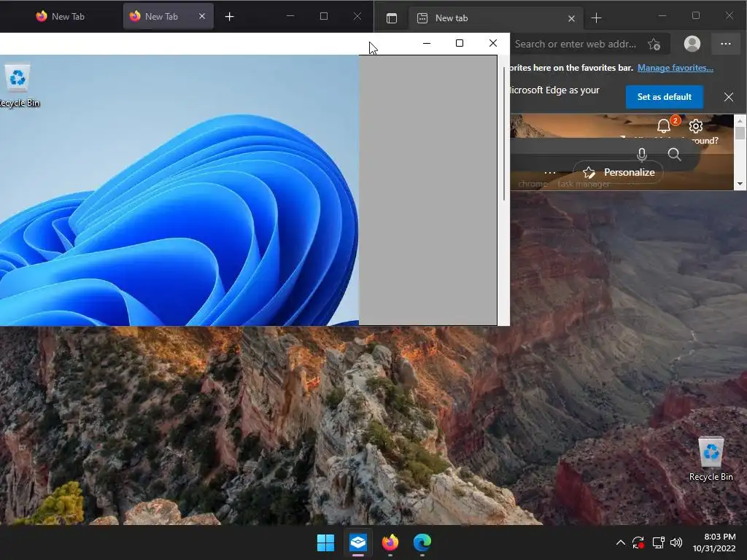Image resolution: width=747 pixels, height=560 pixels.
Task: Open volume tray icon
Action: pos(676,542)
